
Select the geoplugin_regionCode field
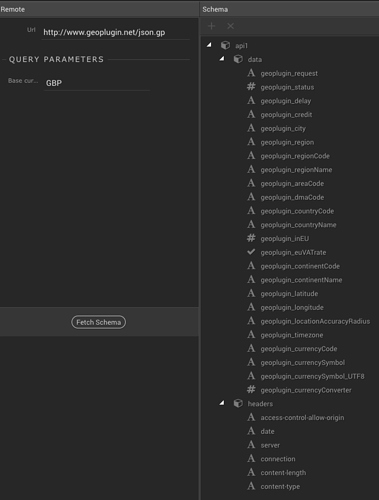pyautogui.click(x=295, y=156)
